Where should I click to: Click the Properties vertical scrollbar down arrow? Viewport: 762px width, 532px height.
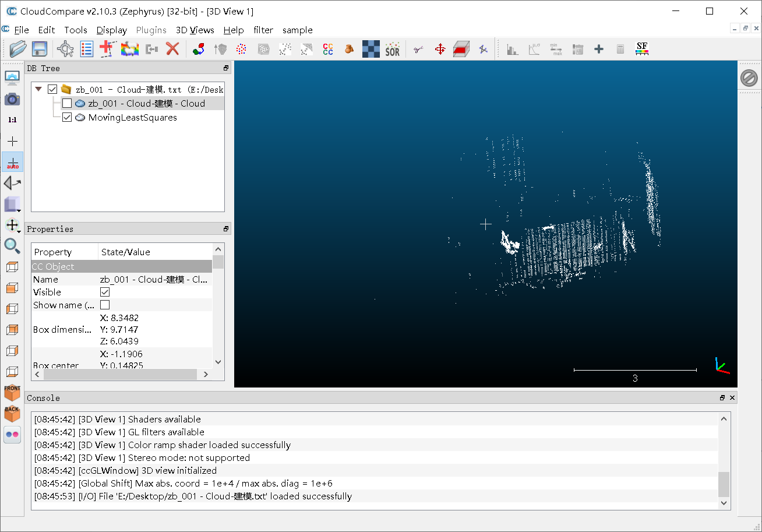218,362
